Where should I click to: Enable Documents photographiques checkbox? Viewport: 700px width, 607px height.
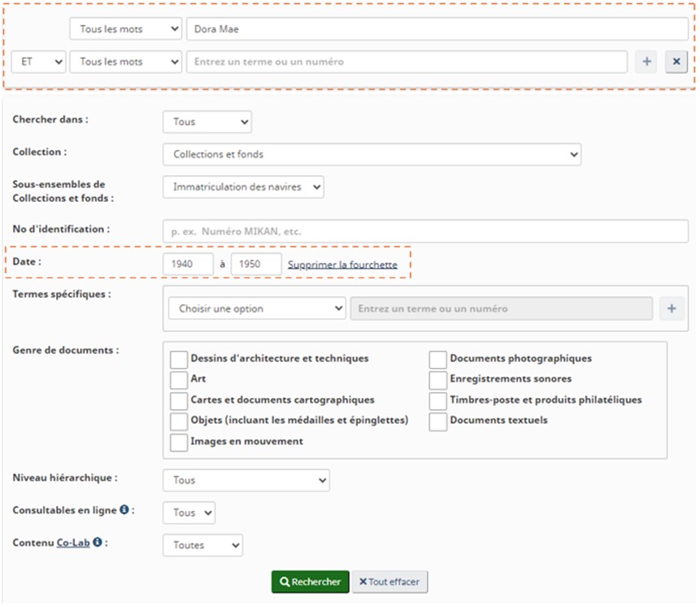pyautogui.click(x=438, y=359)
